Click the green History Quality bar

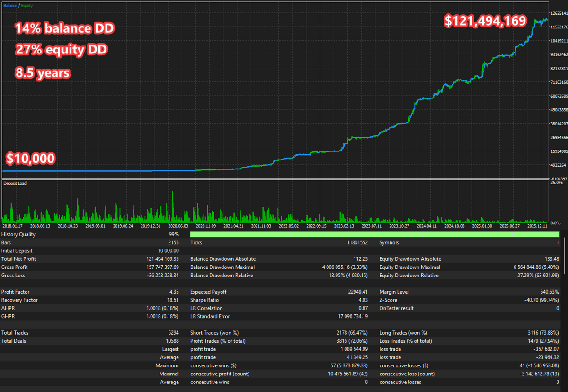tap(374, 234)
